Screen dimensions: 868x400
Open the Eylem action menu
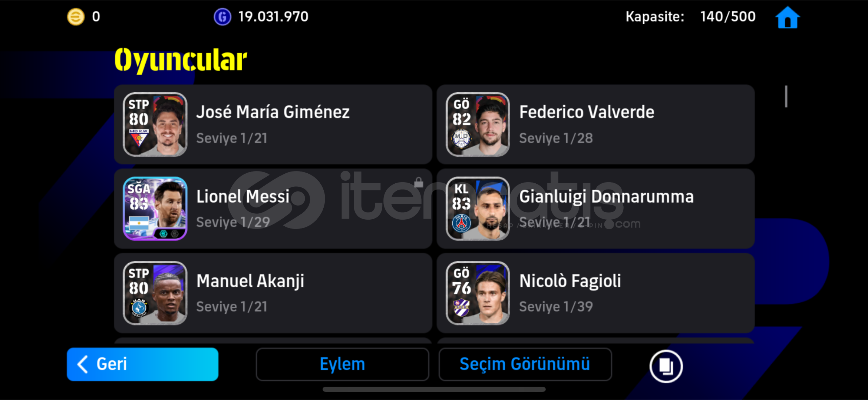click(x=342, y=364)
